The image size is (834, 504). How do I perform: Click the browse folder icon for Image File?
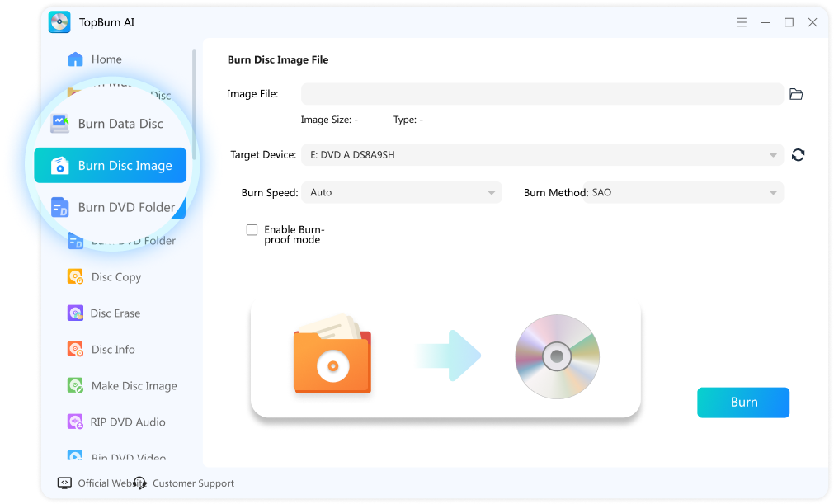(x=795, y=94)
